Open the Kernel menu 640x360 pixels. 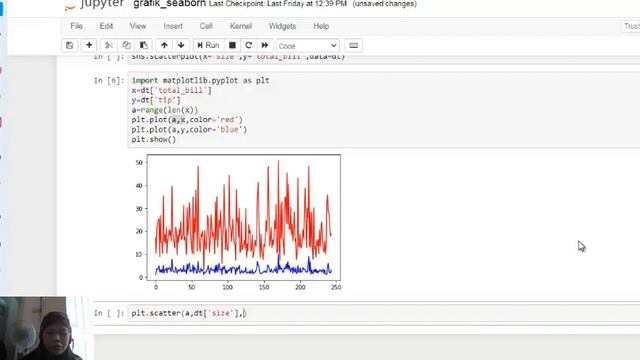241,26
